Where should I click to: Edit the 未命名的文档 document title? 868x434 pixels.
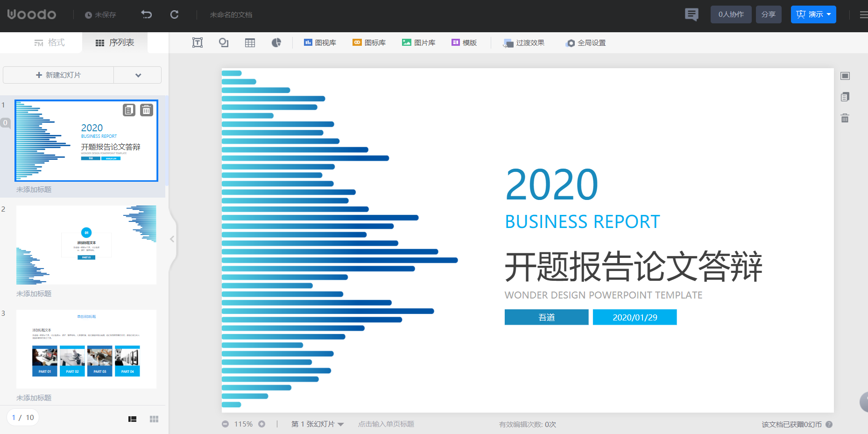[231, 15]
